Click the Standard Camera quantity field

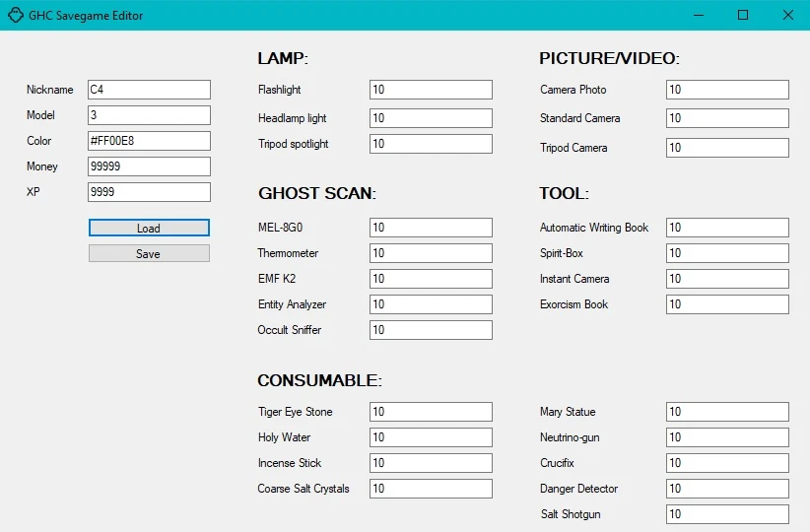pyautogui.click(x=727, y=118)
